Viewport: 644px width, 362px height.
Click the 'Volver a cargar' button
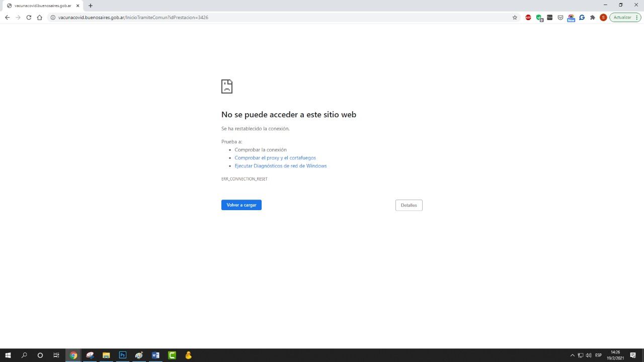[x=241, y=205]
